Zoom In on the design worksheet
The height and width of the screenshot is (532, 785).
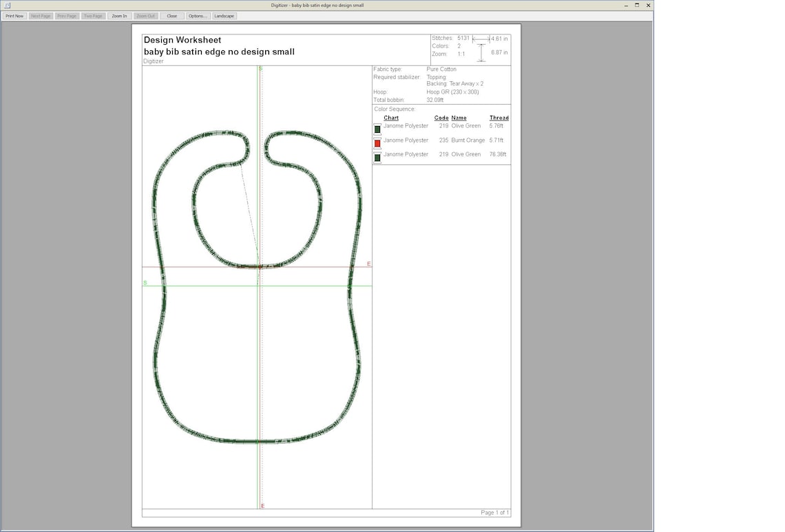118,15
